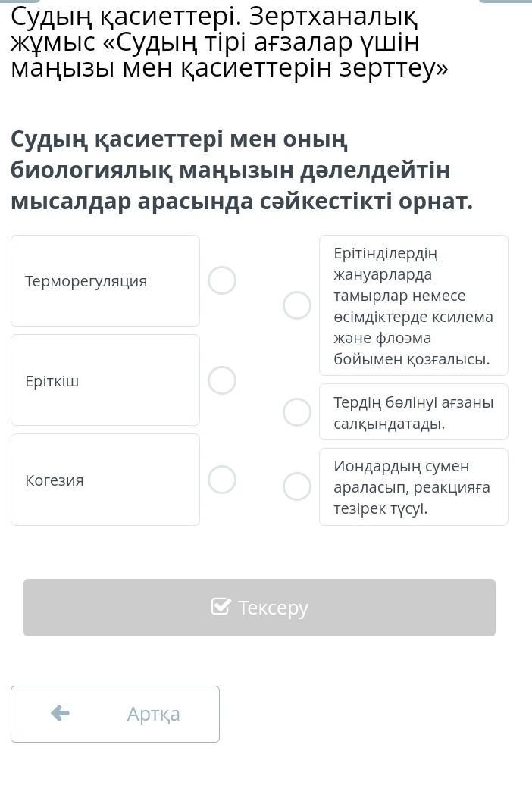The height and width of the screenshot is (810, 532).
Task: Select the radio circle beside Когезия
Action: click(x=222, y=479)
